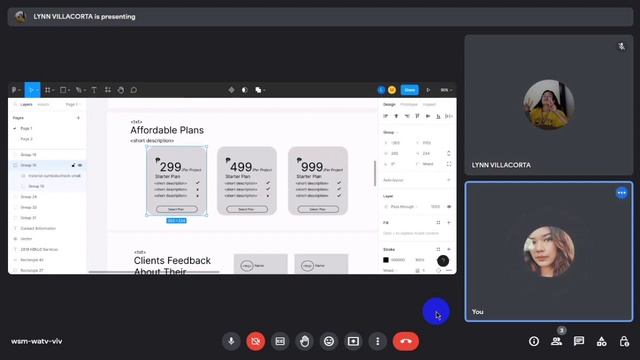Viewport: 640px width, 360px height.
Task: Open more options three-dot menu
Action: [378, 341]
